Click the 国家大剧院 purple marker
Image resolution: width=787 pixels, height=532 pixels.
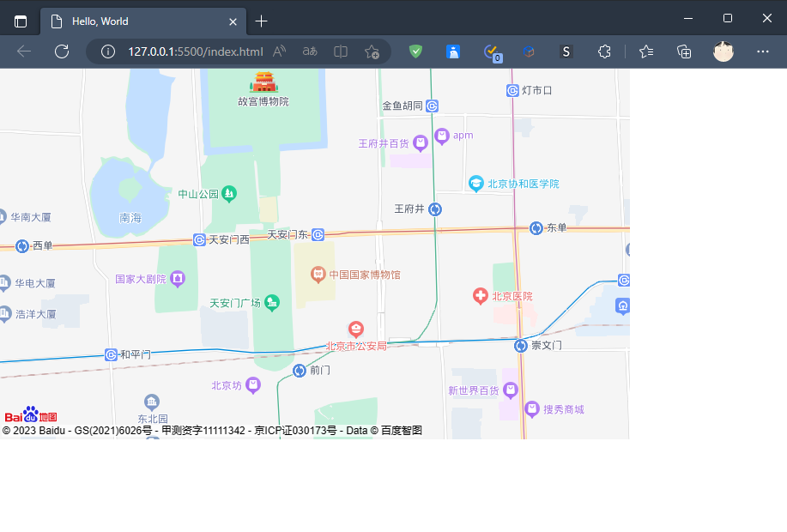(x=178, y=279)
